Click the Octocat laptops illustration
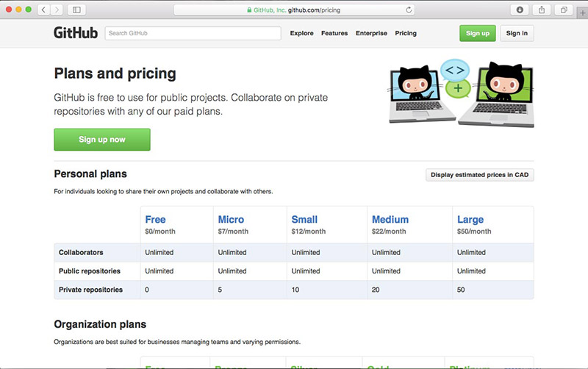This screenshot has width=588, height=369. tap(461, 93)
